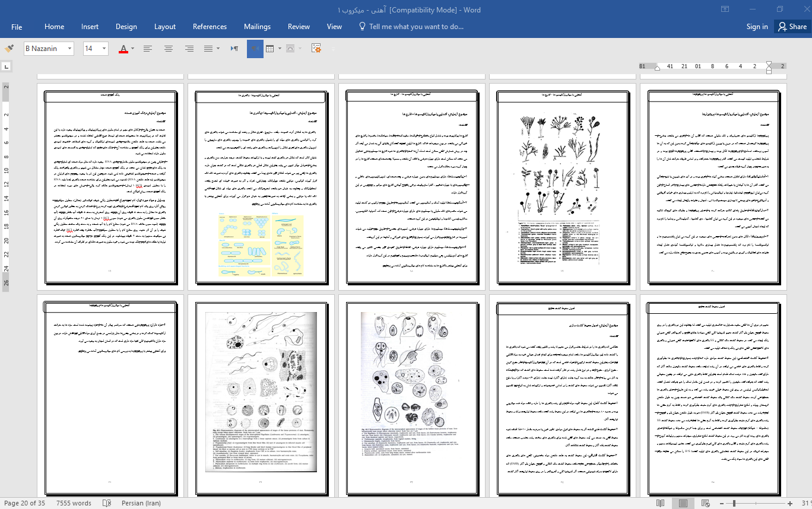Align text right using toolbar icon
Viewport: 812px width, 509px height.
(189, 49)
